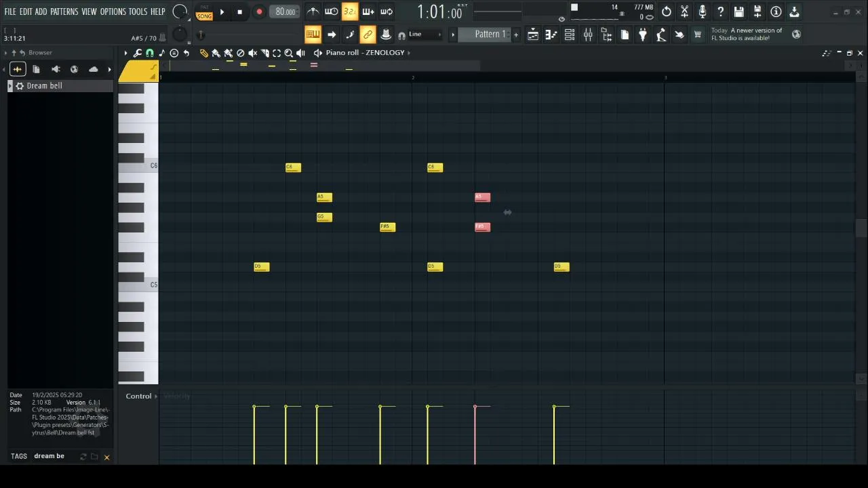Open the Pattern 1 selector
This screenshot has height=488, width=868.
pyautogui.click(x=485, y=35)
